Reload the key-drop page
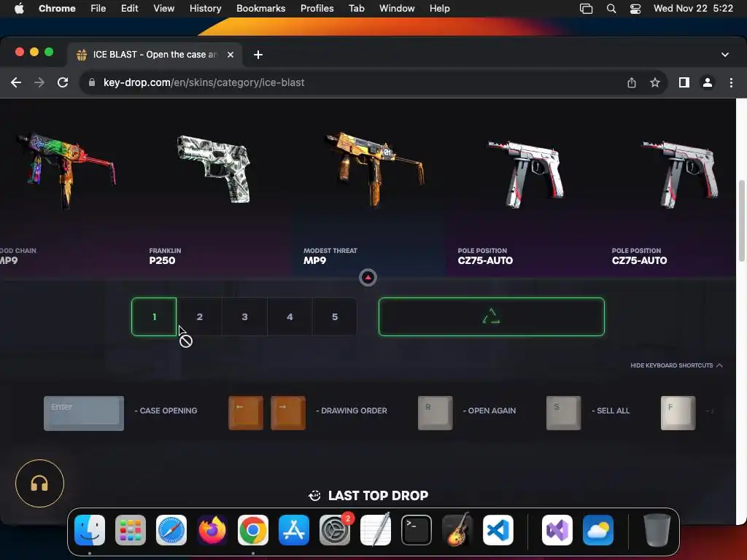747x560 pixels. point(63,82)
